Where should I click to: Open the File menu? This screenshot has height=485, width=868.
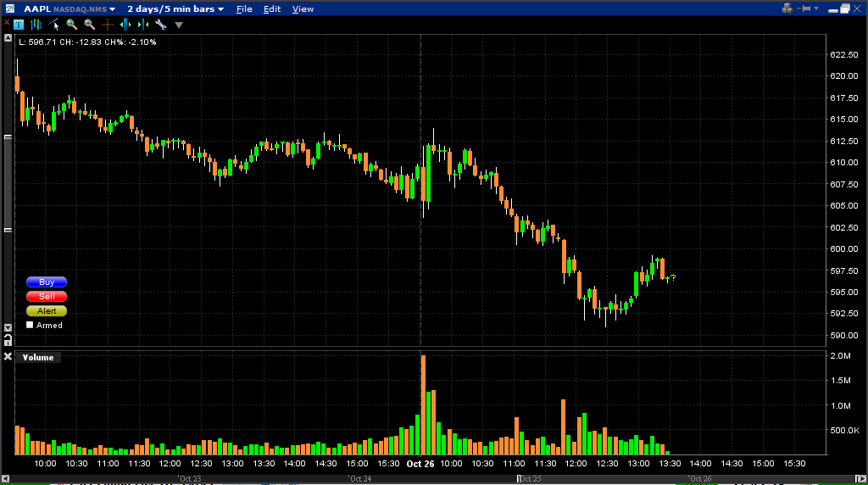244,9
